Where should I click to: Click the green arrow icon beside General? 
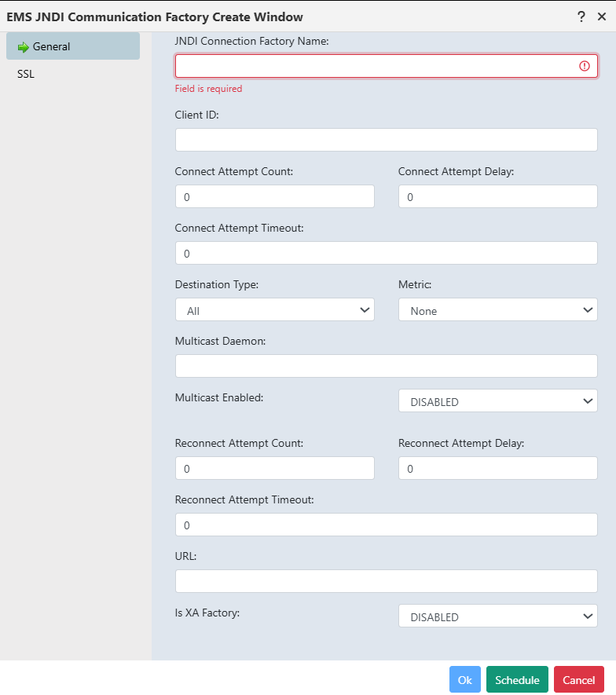click(x=23, y=47)
